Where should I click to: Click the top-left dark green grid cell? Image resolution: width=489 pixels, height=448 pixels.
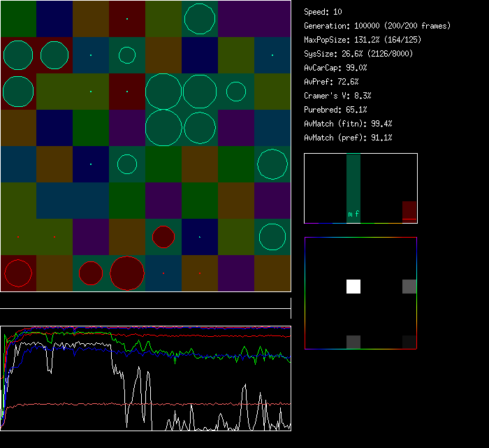click(18, 19)
